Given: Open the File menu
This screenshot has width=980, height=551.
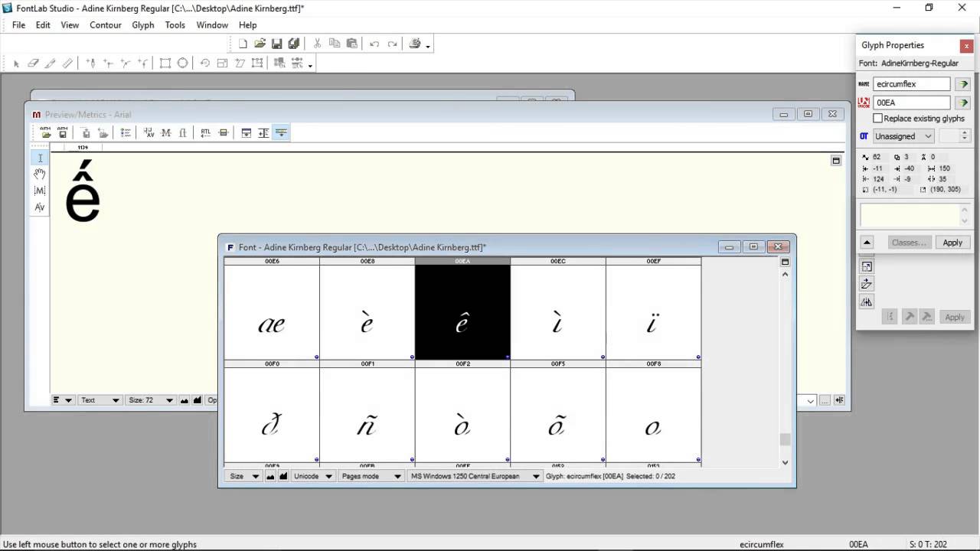Looking at the screenshot, I should (x=18, y=25).
